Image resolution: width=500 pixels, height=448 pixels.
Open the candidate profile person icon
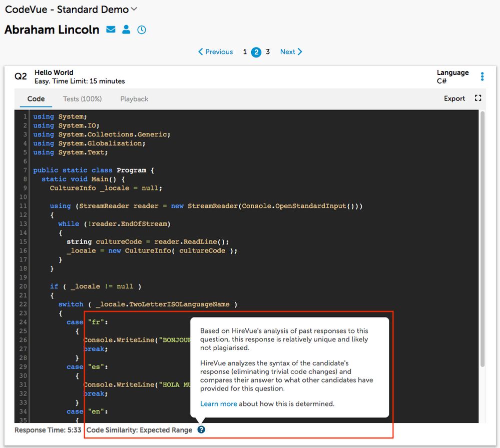126,30
